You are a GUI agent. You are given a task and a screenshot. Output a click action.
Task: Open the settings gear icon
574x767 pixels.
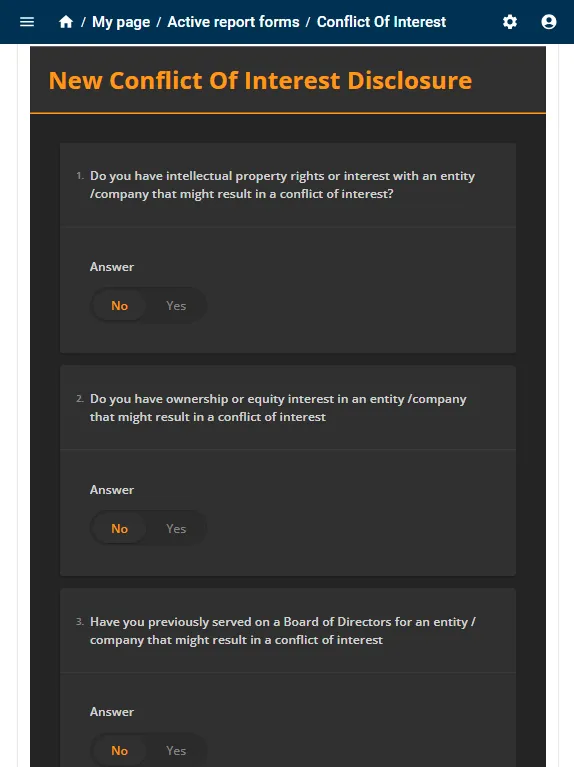click(510, 22)
